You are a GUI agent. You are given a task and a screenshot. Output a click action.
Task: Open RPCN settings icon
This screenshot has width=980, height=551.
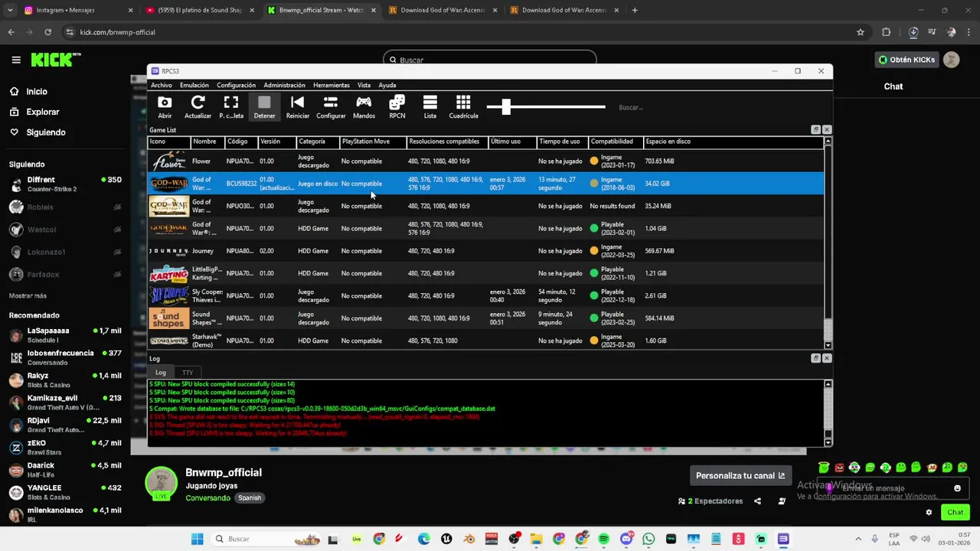point(397,107)
